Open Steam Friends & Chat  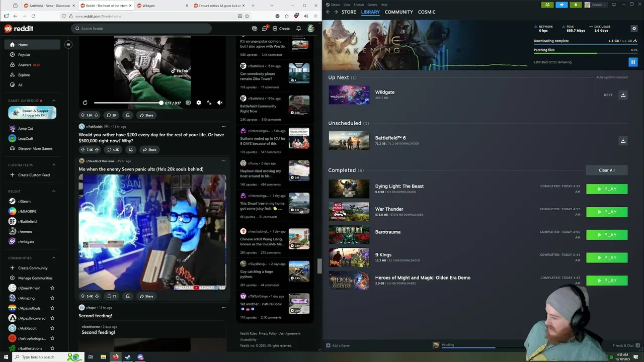click(x=626, y=345)
